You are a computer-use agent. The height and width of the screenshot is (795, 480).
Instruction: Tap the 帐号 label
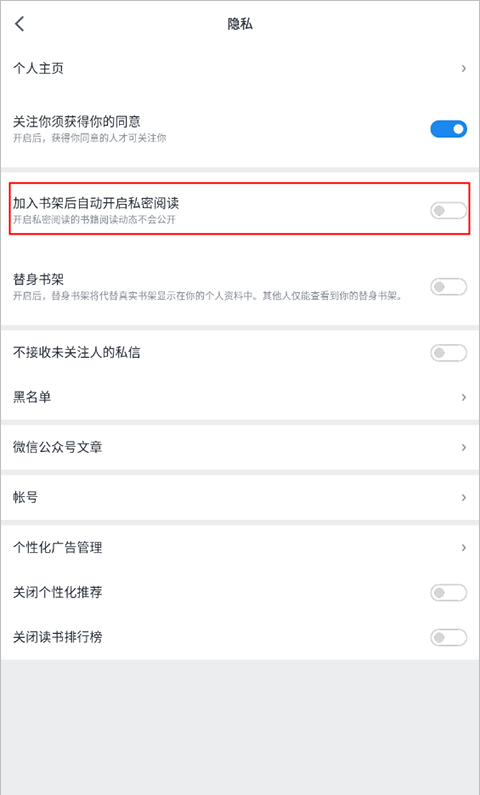25,497
